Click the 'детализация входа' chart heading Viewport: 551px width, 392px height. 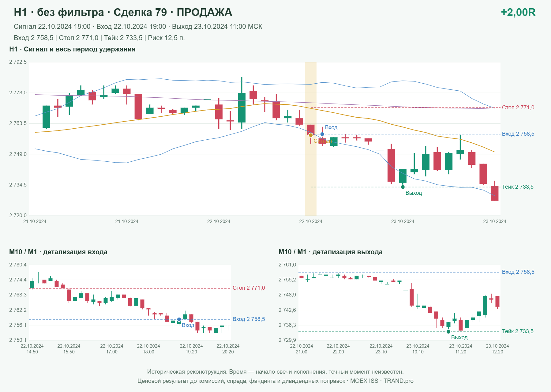[x=58, y=252]
